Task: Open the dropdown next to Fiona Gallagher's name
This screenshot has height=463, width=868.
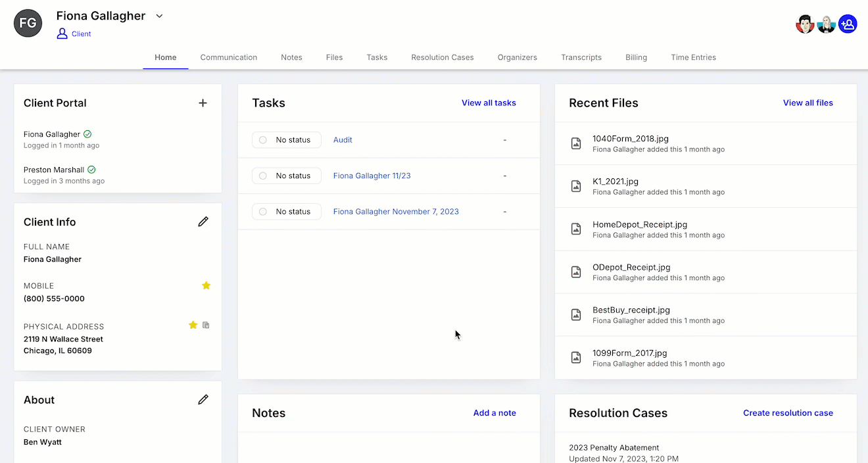Action: pos(159,16)
